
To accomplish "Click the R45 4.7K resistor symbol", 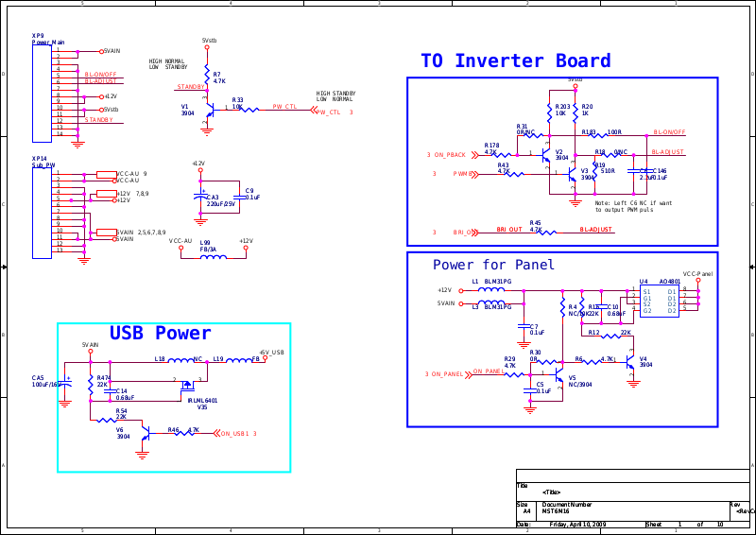I will tap(536, 230).
